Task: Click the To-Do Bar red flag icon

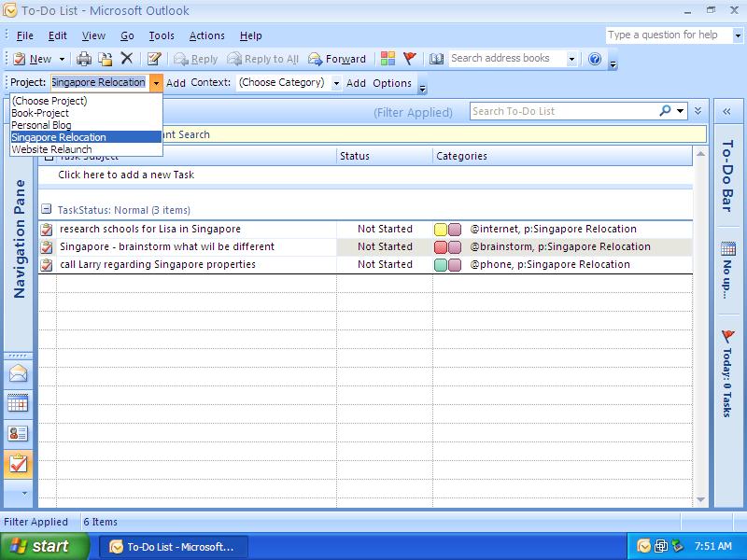Action: [728, 337]
